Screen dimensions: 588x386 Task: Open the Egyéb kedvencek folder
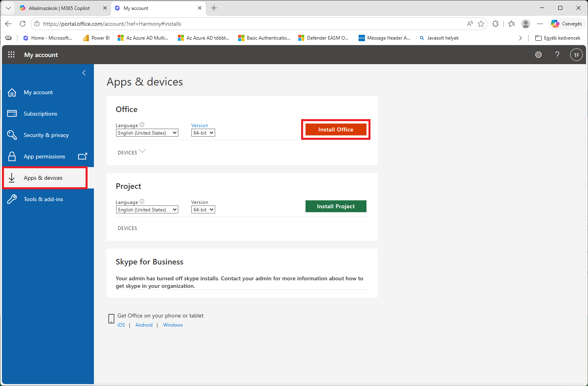click(558, 38)
